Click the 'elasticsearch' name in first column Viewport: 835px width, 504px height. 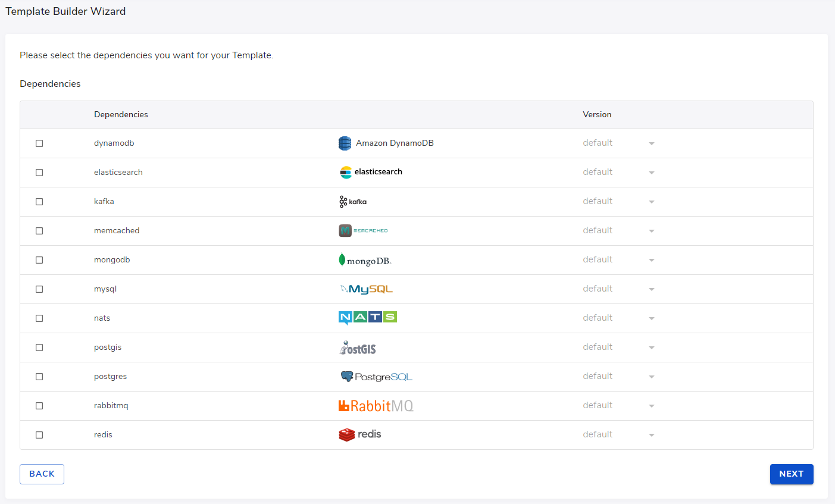(118, 173)
